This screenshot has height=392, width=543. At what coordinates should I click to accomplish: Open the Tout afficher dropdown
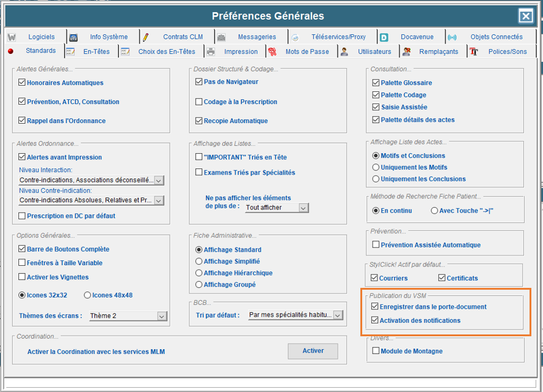tap(303, 208)
